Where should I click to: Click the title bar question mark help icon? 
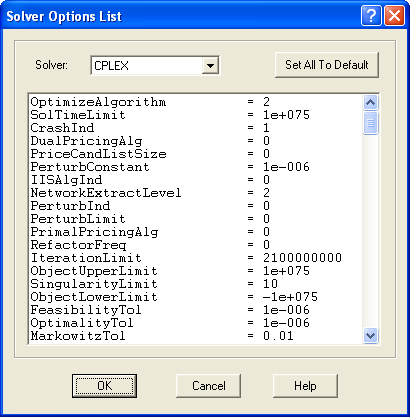[371, 16]
